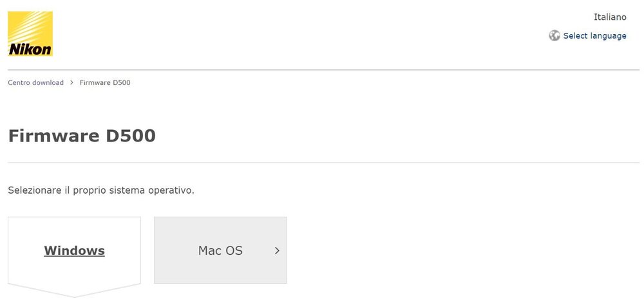This screenshot has height=303, width=644.
Task: Click the yellow area of the Nikon logo
Action: 30,26
